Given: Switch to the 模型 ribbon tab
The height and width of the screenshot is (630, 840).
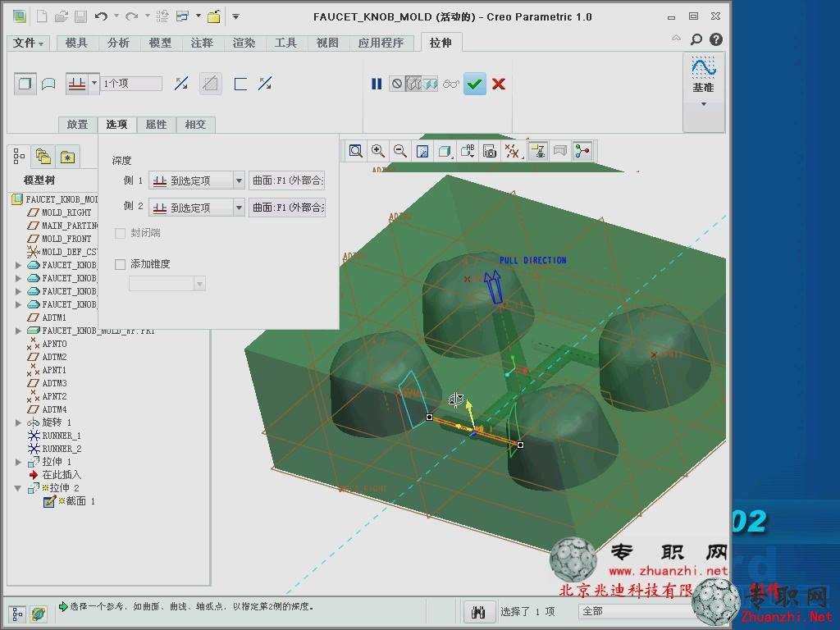Looking at the screenshot, I should pos(160,43).
